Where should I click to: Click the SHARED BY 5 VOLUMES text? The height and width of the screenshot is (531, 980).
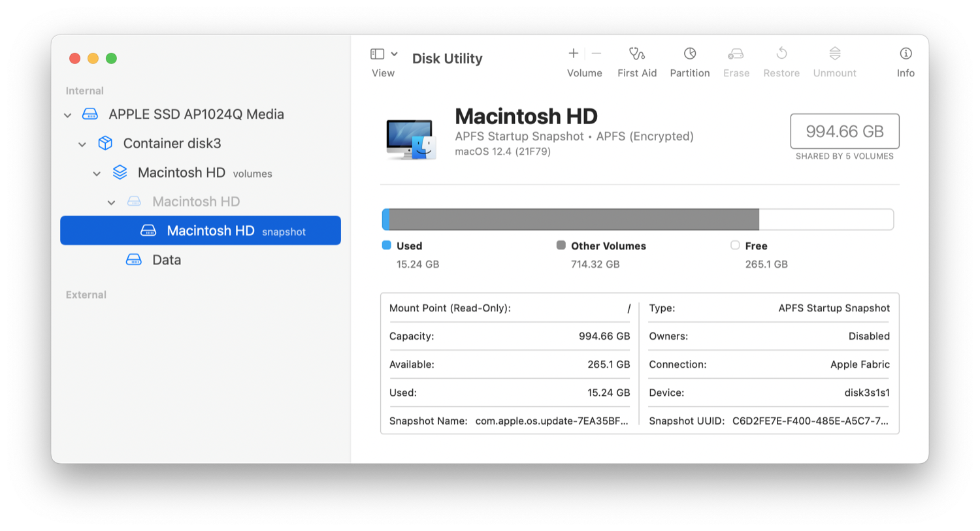tap(844, 156)
